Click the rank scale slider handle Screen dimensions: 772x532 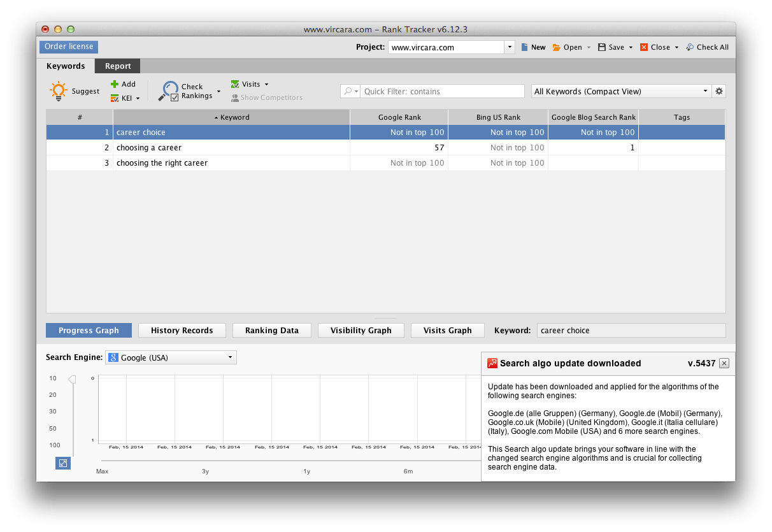72,380
